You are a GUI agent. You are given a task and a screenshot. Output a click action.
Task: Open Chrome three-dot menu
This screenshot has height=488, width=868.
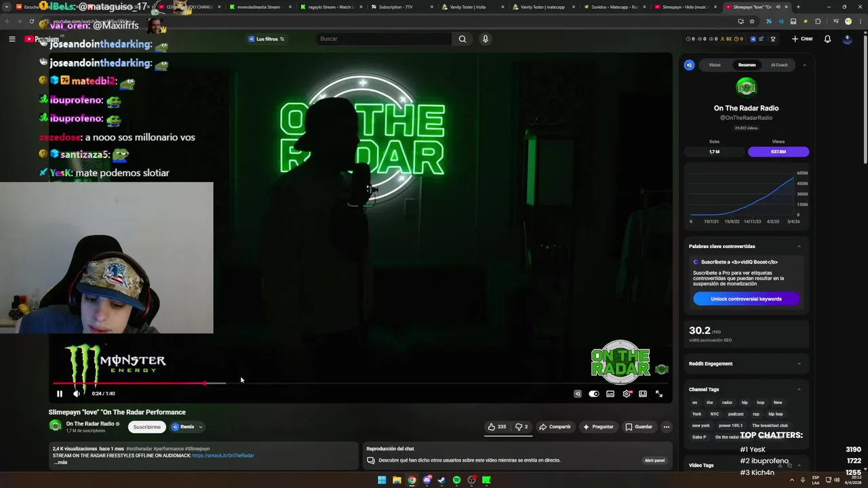(860, 21)
